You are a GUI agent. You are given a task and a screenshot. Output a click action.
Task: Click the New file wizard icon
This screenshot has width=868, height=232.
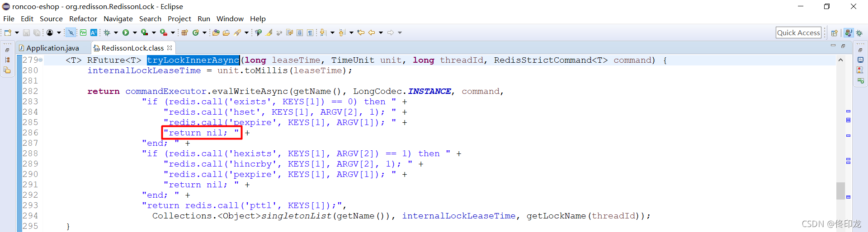(8, 32)
